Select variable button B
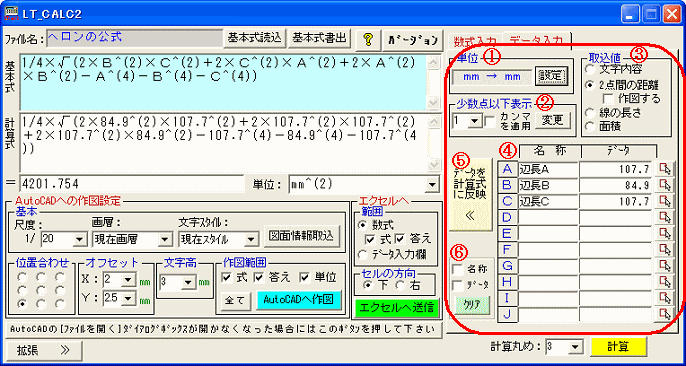686x366 pixels. [x=507, y=185]
